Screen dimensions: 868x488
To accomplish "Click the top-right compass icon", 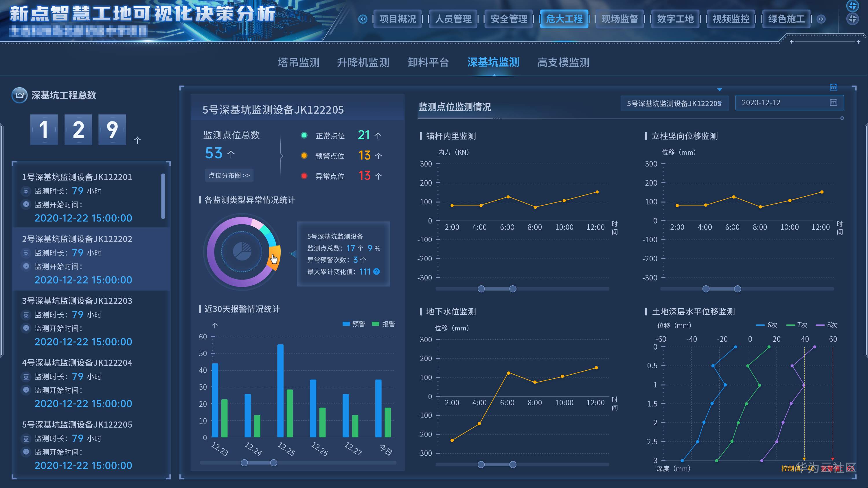I will (x=852, y=5).
